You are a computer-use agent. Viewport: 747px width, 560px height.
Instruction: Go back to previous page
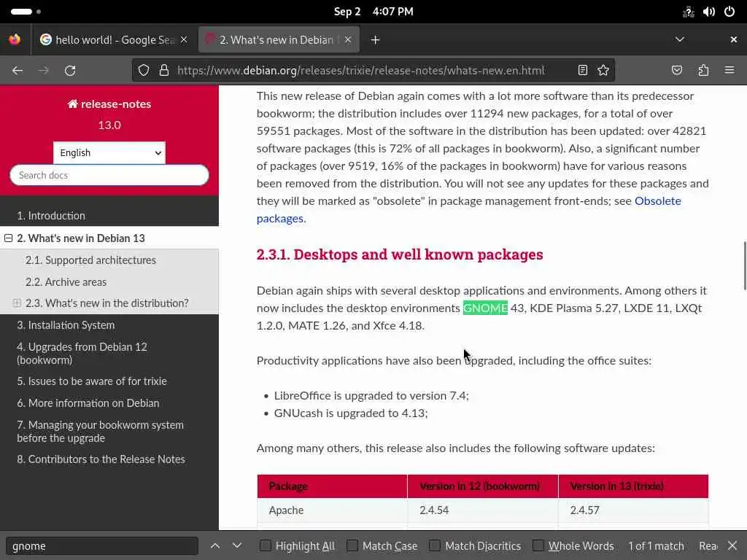[x=18, y=71]
